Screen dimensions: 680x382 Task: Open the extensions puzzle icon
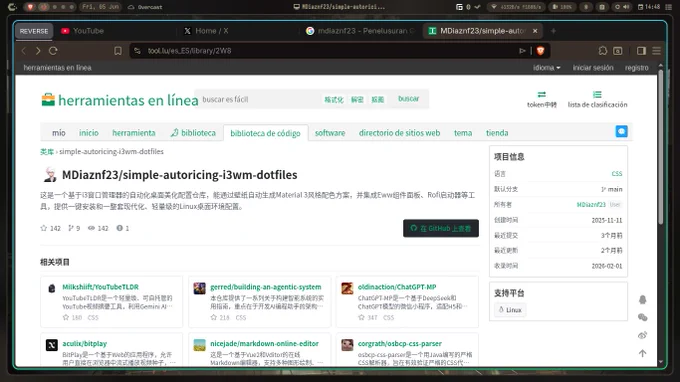(602, 51)
